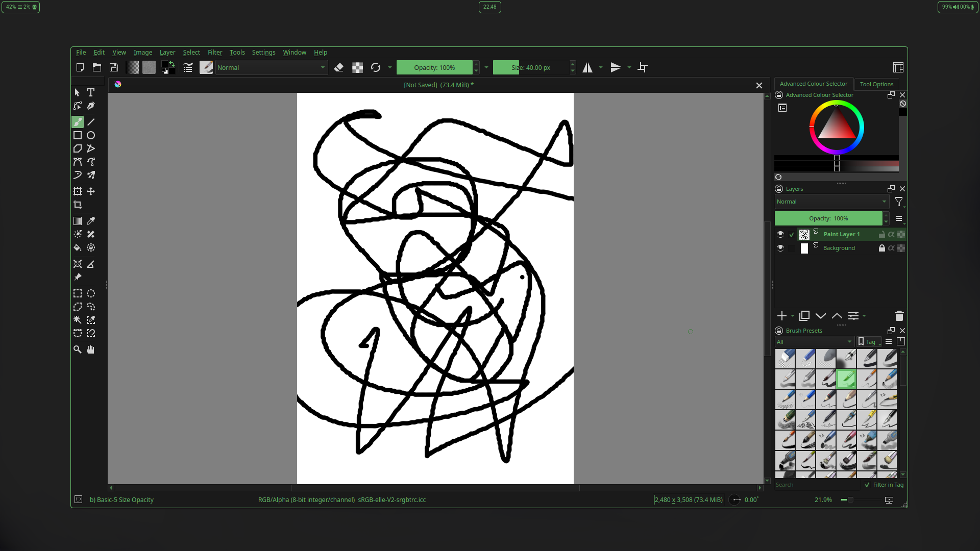Select the Crop tool
This screenshot has width=980, height=551.
[78, 205]
